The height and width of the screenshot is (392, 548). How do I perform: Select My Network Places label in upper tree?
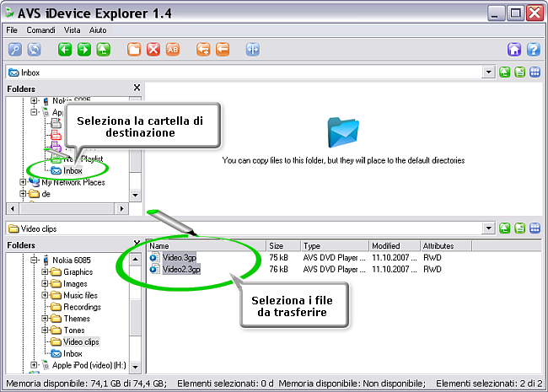[73, 182]
